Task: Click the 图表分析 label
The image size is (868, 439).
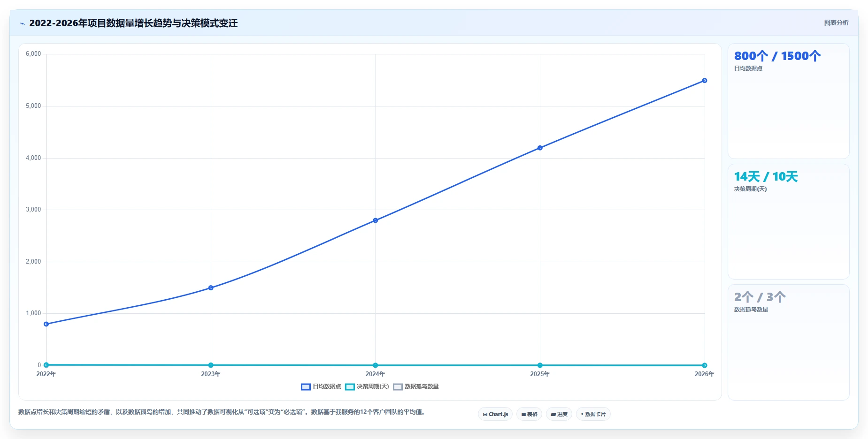Action: tap(836, 23)
